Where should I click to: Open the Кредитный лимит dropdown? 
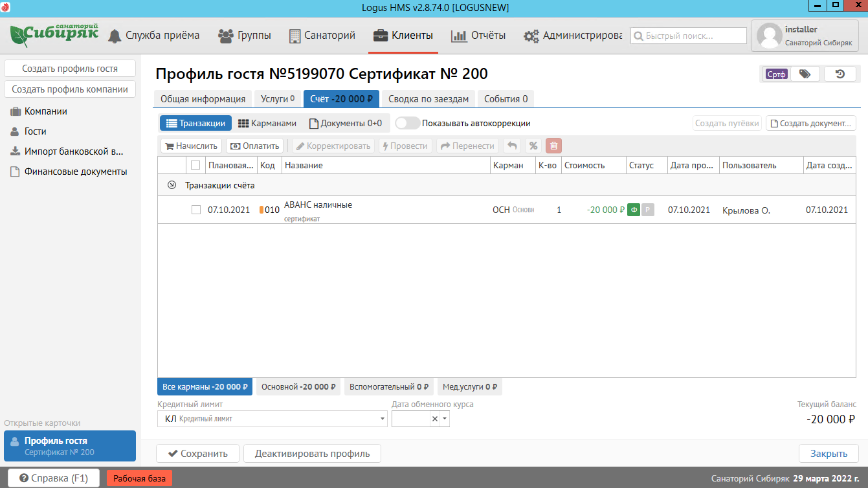[383, 419]
